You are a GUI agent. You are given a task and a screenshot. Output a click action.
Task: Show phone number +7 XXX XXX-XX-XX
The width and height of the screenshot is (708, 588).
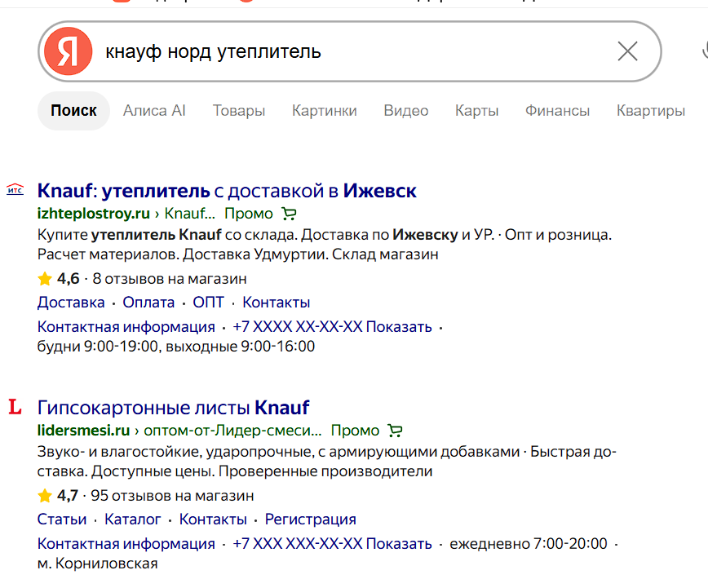click(x=332, y=543)
